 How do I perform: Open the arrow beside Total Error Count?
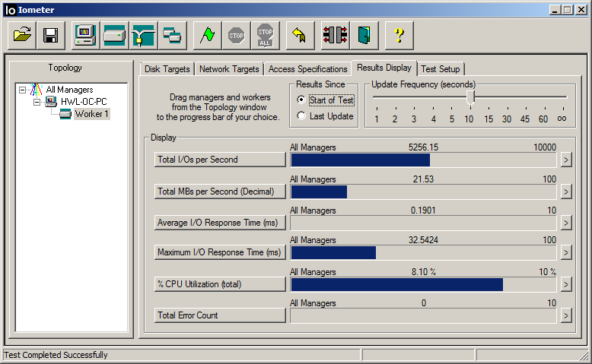565,315
